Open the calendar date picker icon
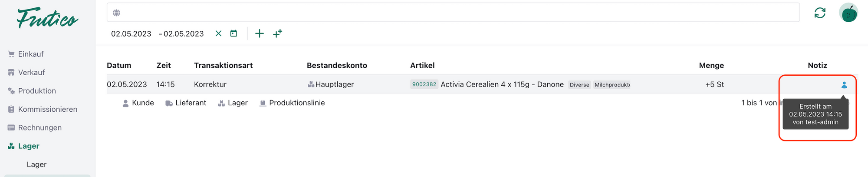868x177 pixels. click(233, 33)
